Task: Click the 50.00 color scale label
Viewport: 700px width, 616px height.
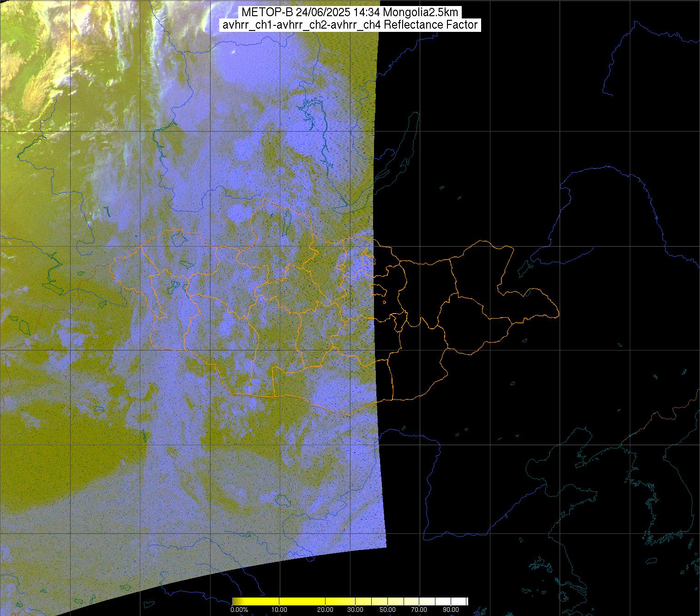Action: [x=388, y=610]
